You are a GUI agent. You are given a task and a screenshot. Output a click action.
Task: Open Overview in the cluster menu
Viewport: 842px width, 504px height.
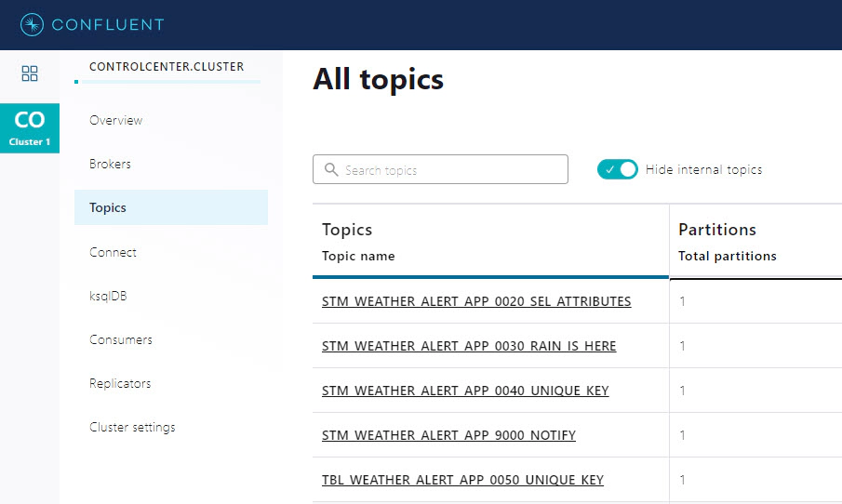(x=116, y=120)
